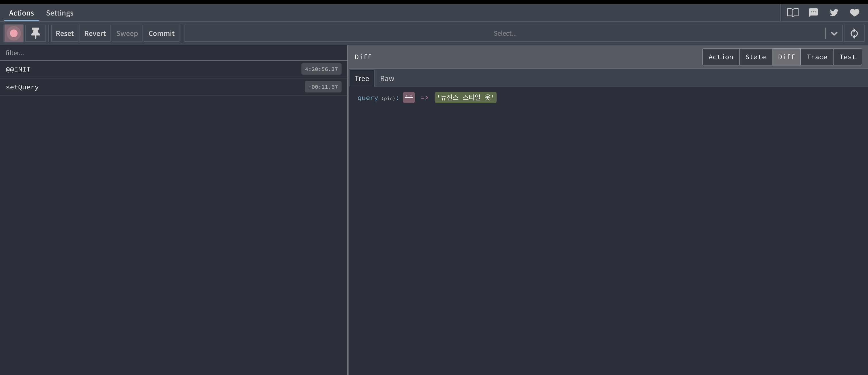868x375 pixels.
Task: Switch to the Settings tab
Action: 60,13
